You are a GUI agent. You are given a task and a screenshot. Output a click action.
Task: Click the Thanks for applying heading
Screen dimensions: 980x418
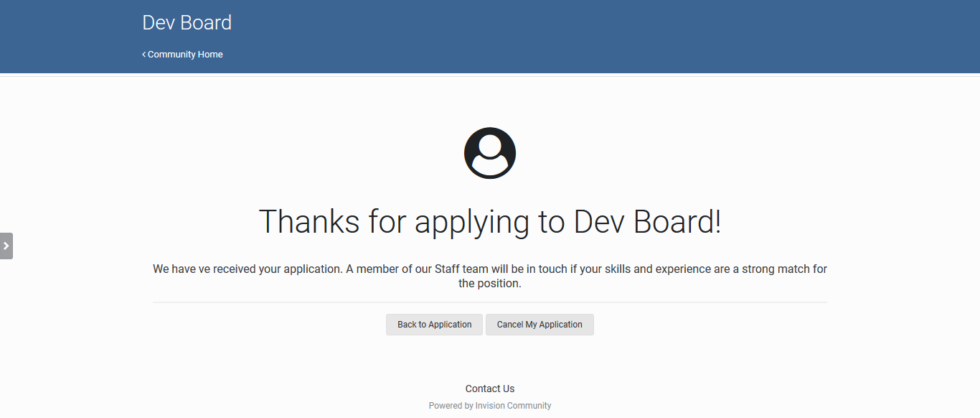(490, 221)
